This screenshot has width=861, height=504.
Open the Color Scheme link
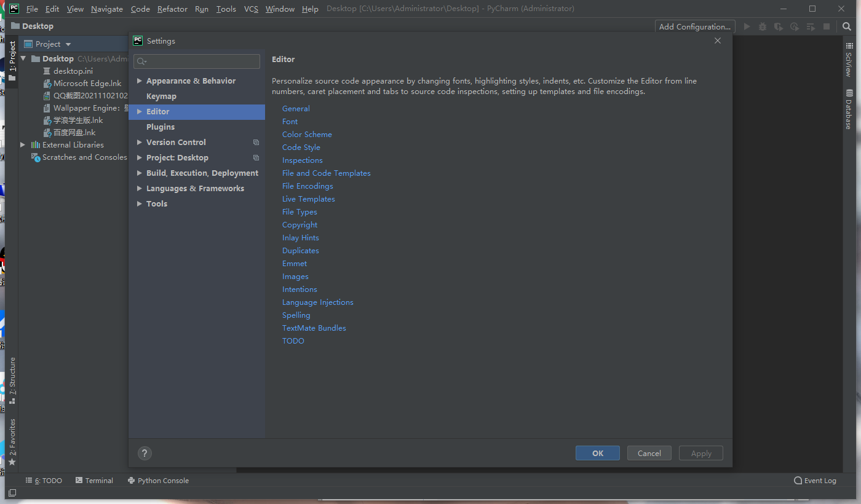point(307,135)
